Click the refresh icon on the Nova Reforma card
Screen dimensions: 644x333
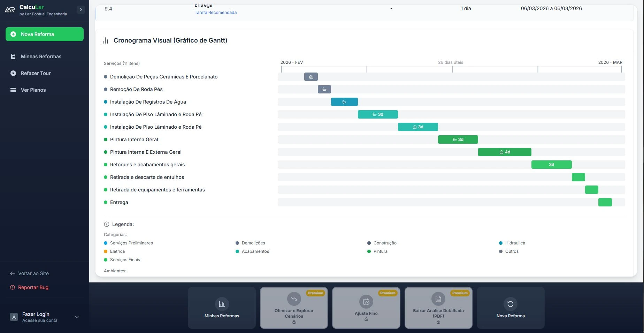pyautogui.click(x=510, y=304)
